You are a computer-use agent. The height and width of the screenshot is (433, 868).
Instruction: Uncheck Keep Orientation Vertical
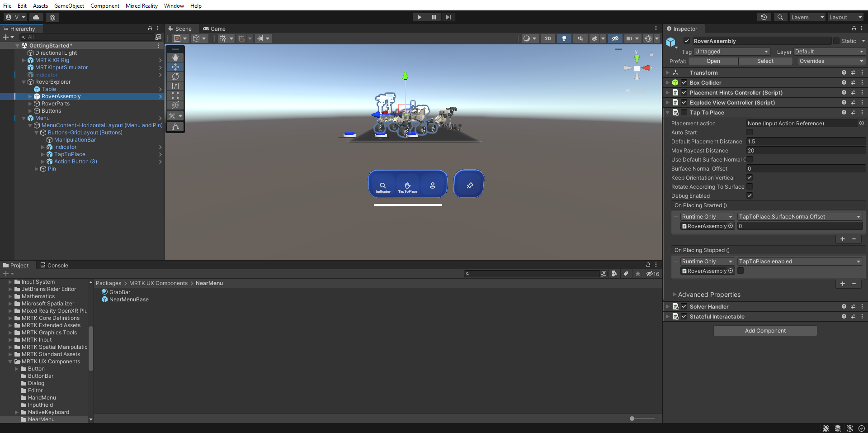750,178
